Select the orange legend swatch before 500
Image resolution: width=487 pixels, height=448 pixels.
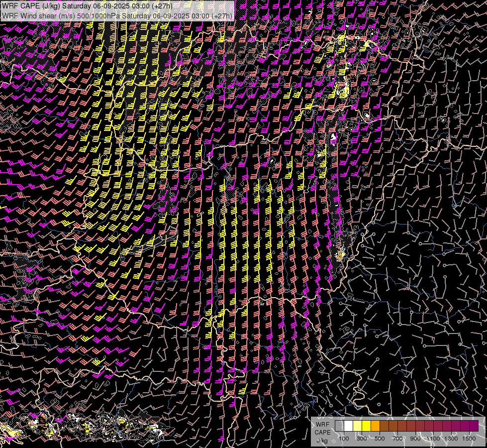click(x=375, y=426)
